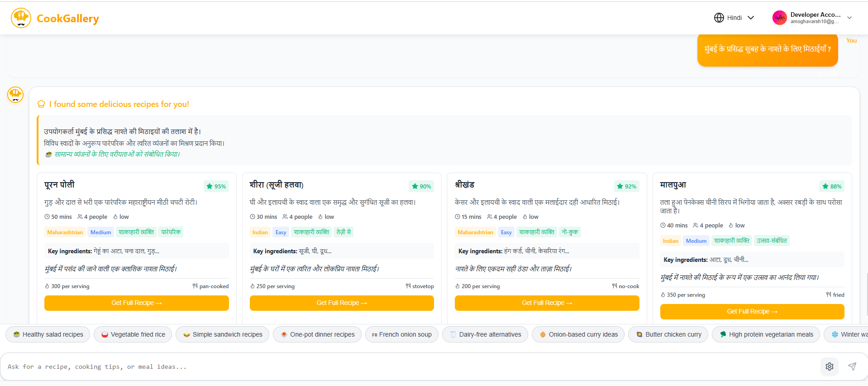
Task: Expand the Developer Account menu chevron
Action: [849, 18]
